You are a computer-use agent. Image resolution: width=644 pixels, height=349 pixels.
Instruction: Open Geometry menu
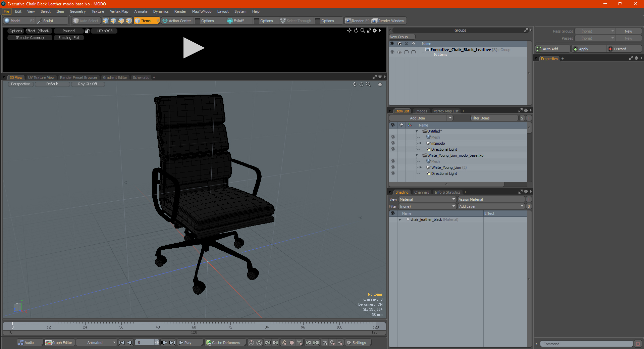point(77,11)
